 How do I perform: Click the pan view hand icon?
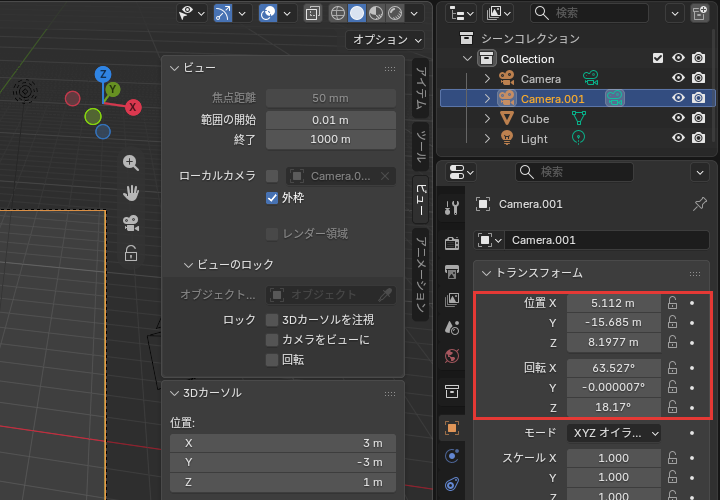pos(131,193)
